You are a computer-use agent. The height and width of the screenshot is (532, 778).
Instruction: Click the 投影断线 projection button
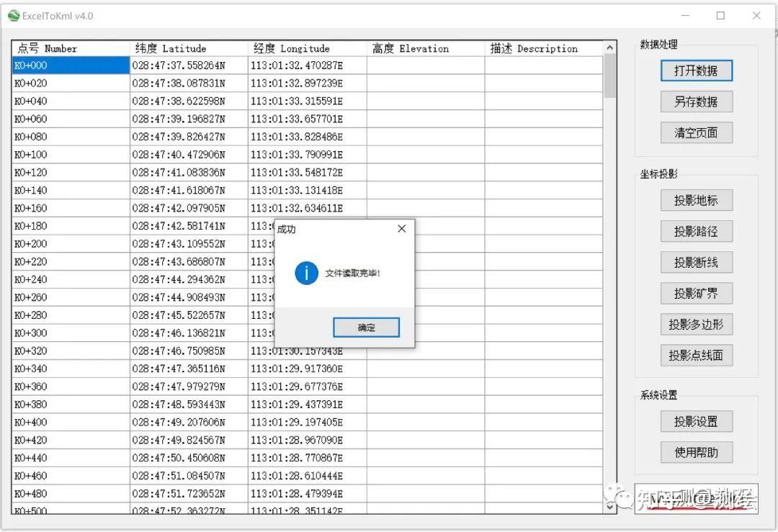click(696, 262)
